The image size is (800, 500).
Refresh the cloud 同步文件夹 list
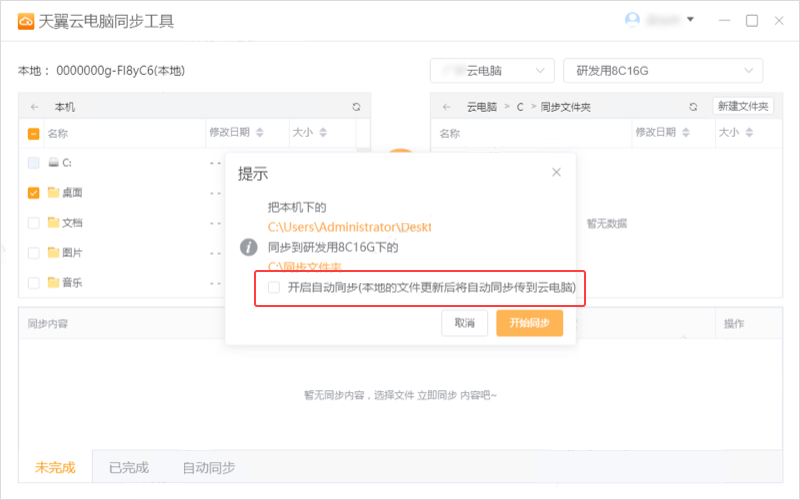pos(693,107)
